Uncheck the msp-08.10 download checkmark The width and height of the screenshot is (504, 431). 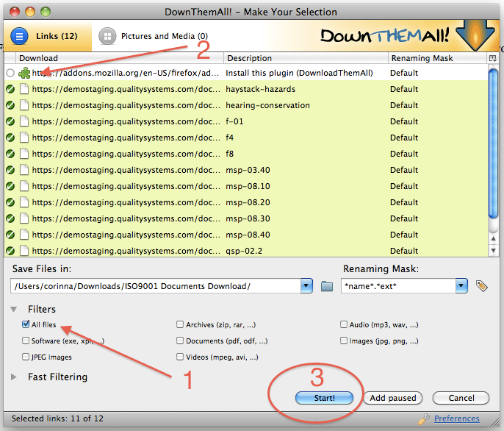10,186
